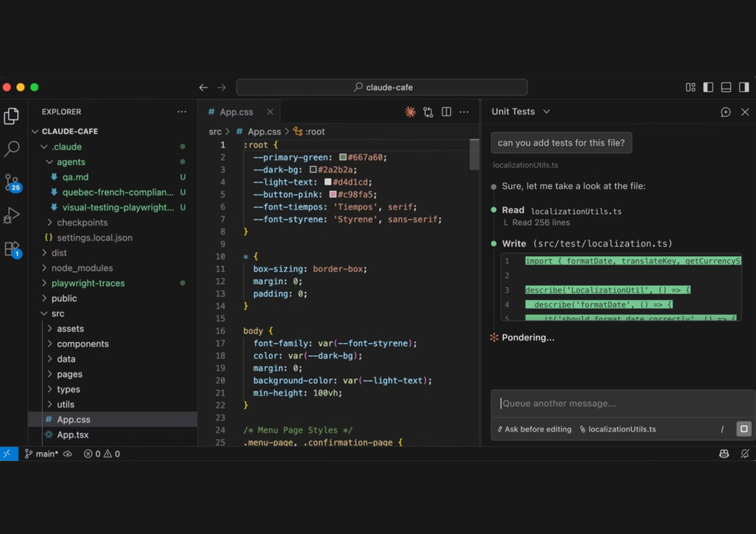Select the App.css editor tab

point(236,112)
